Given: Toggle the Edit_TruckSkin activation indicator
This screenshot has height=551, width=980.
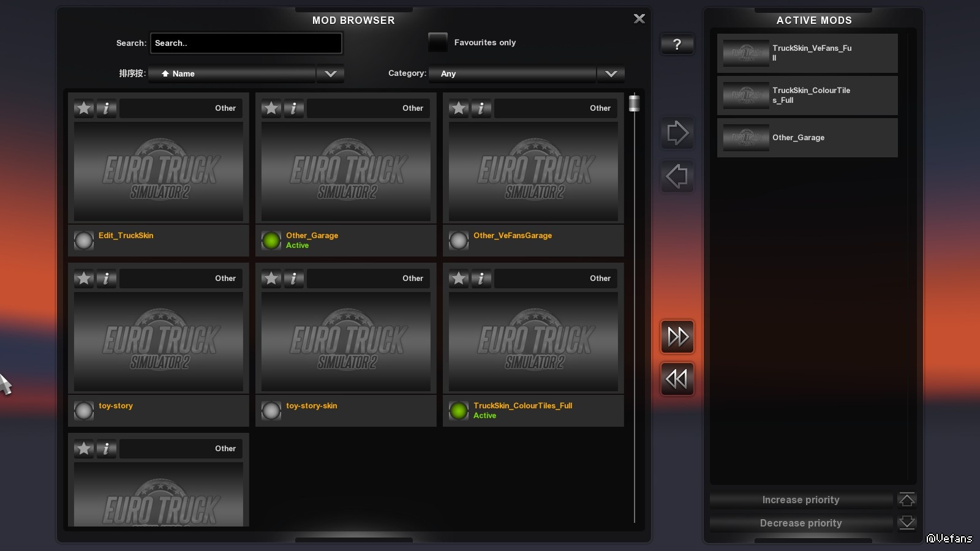Looking at the screenshot, I should click(x=84, y=241).
